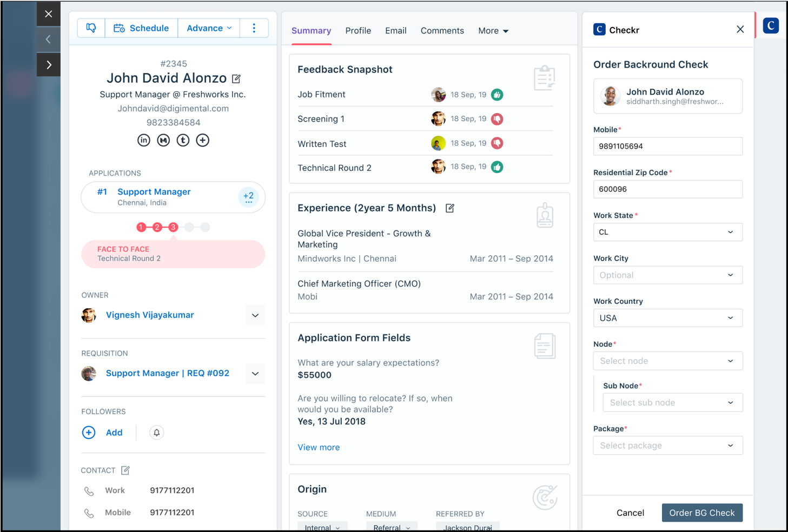The image size is (788, 532).
Task: Click the Vignesh Vijayakumar owner name
Action: click(150, 315)
